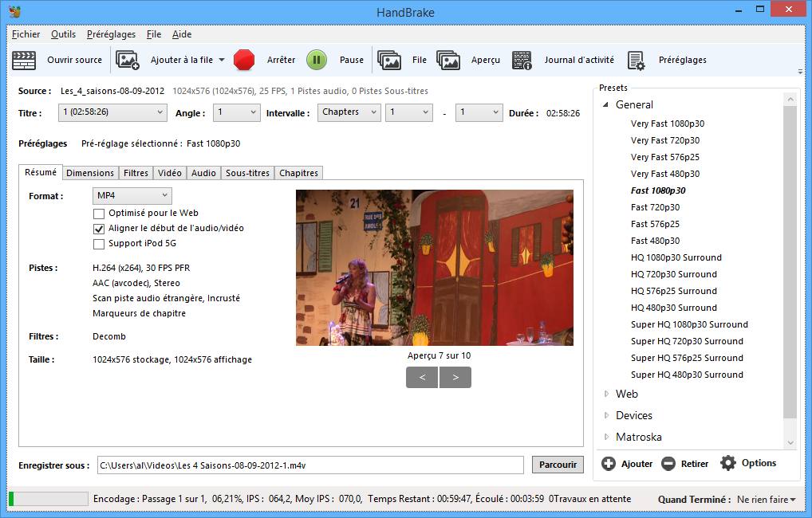The width and height of the screenshot is (812, 518).
Task: Show next preview image
Action: click(x=455, y=377)
